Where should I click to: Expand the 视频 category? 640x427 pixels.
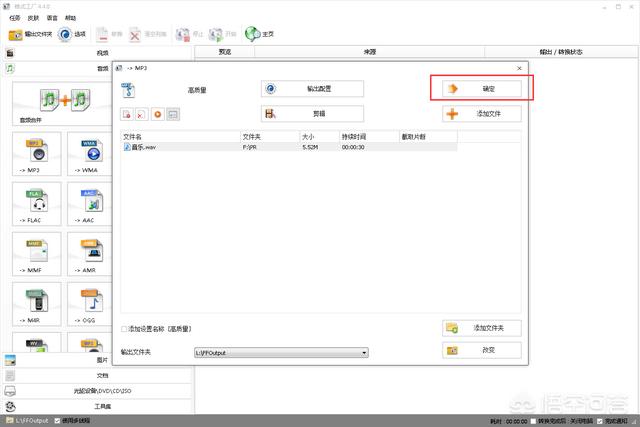pyautogui.click(x=97, y=53)
